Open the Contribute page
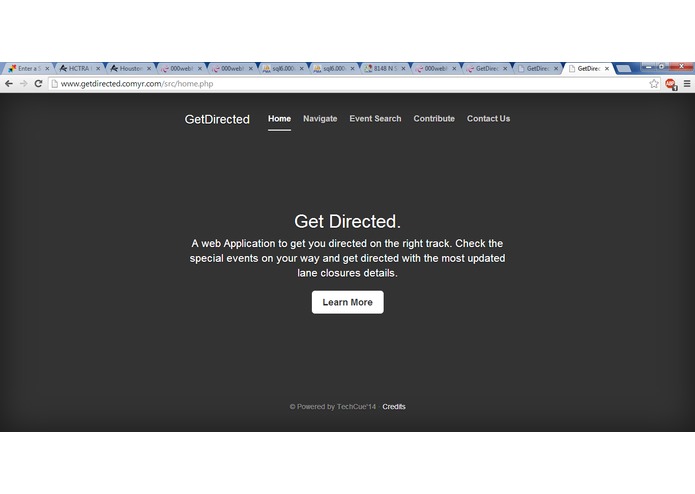Viewport: 695px width, 494px height. click(x=434, y=119)
